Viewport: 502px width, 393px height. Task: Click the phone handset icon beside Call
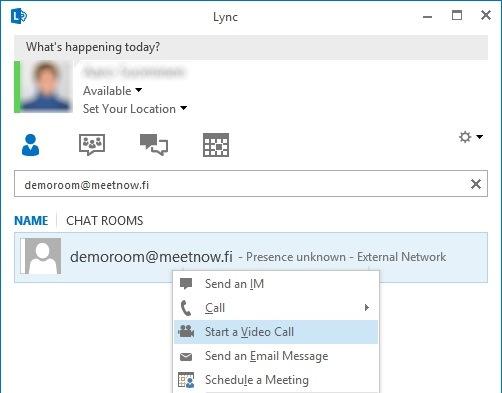186,308
